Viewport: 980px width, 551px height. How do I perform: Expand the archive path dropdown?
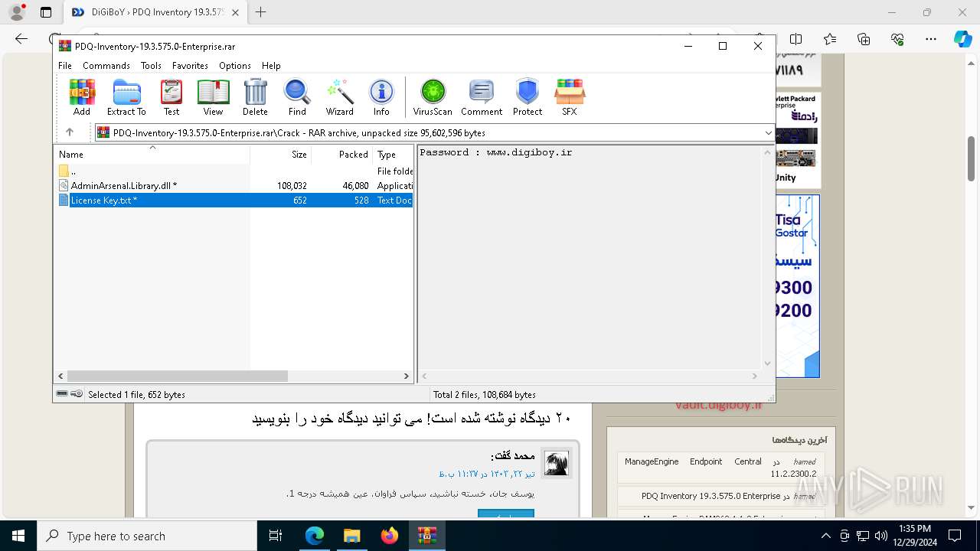point(768,133)
